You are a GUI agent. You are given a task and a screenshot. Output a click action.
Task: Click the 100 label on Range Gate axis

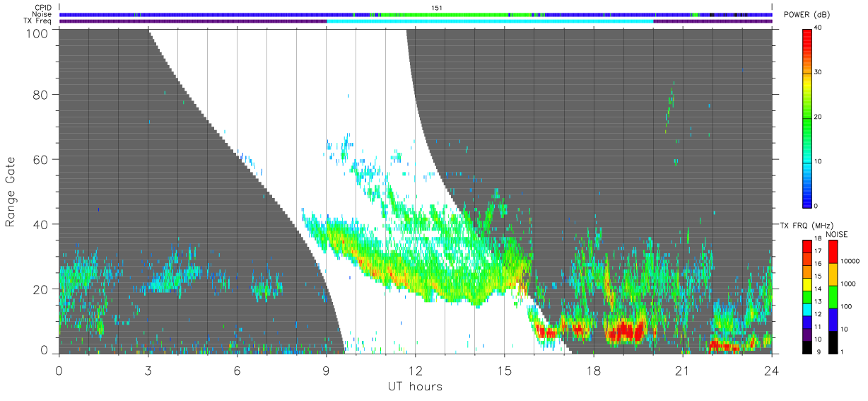click(x=38, y=33)
